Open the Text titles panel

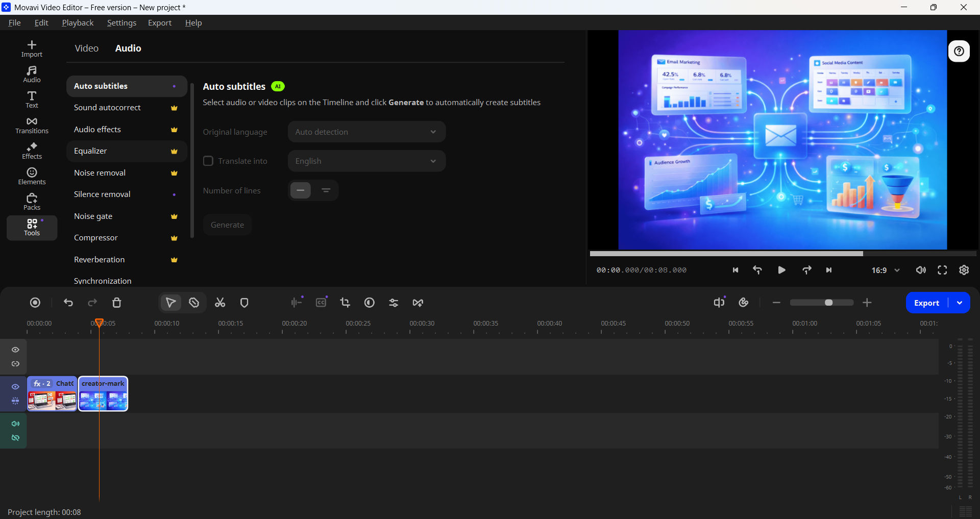tap(32, 100)
